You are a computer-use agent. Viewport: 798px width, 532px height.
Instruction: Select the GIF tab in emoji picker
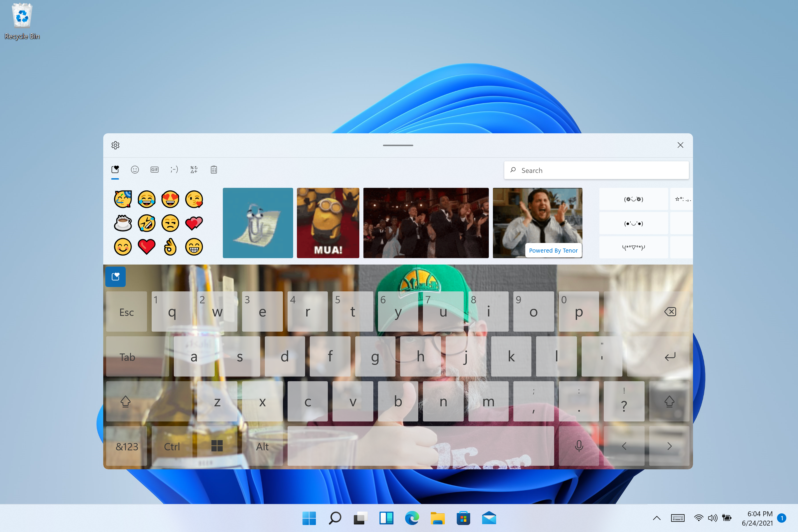[154, 169]
